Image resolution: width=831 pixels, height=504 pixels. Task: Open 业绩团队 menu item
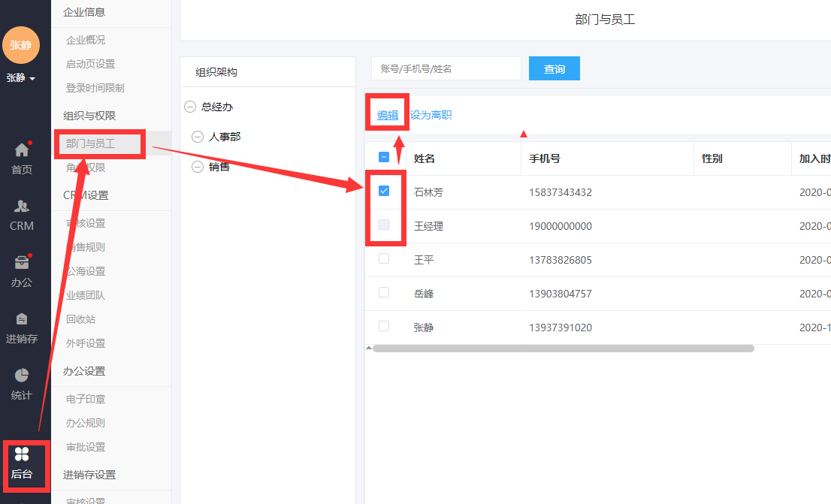[x=86, y=295]
